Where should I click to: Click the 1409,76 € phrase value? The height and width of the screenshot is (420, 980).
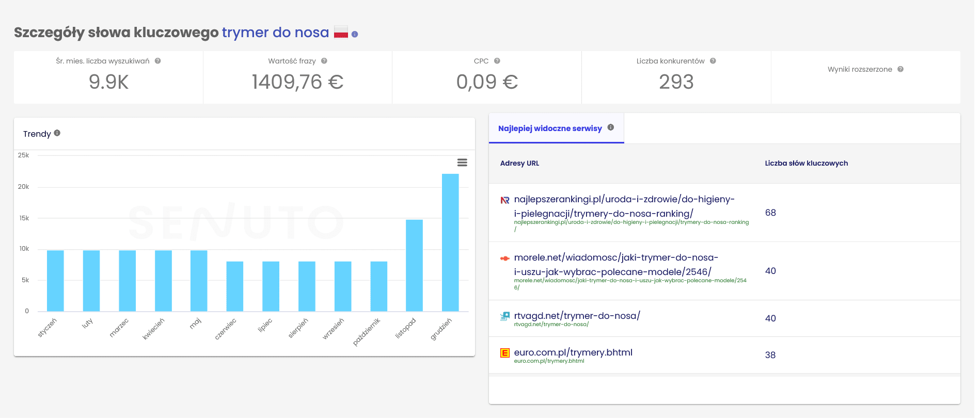coord(297,82)
